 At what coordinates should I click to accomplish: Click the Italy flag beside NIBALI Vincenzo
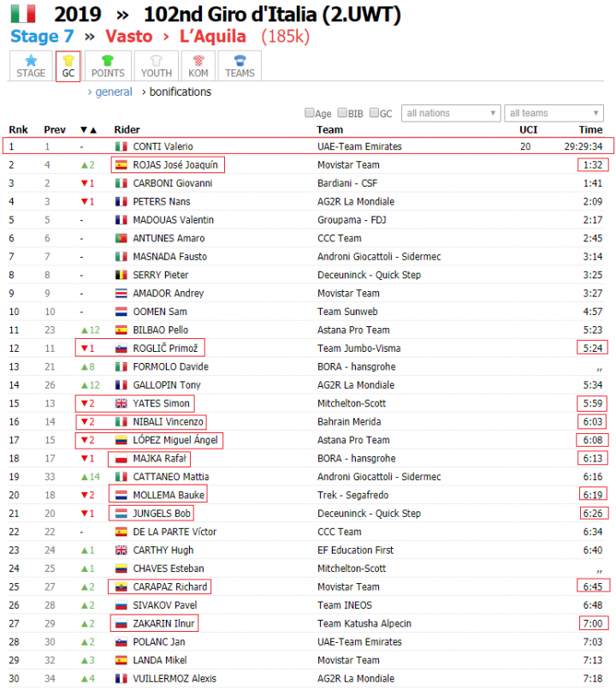[x=121, y=422]
